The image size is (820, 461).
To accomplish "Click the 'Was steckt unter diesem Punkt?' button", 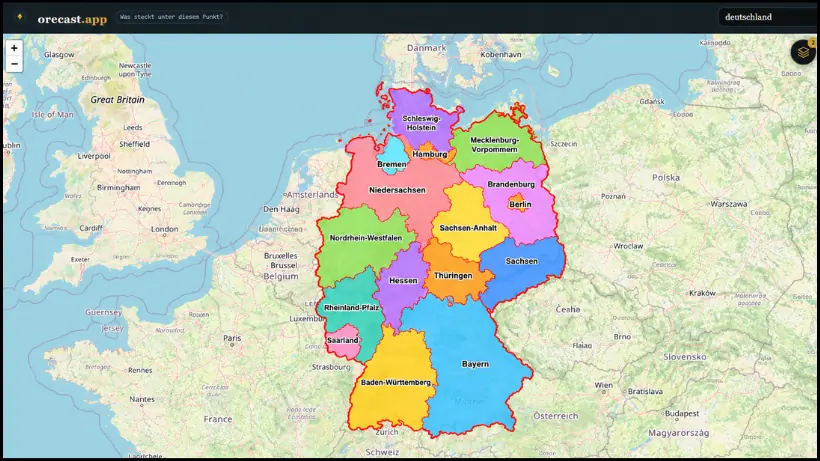I will [x=172, y=17].
